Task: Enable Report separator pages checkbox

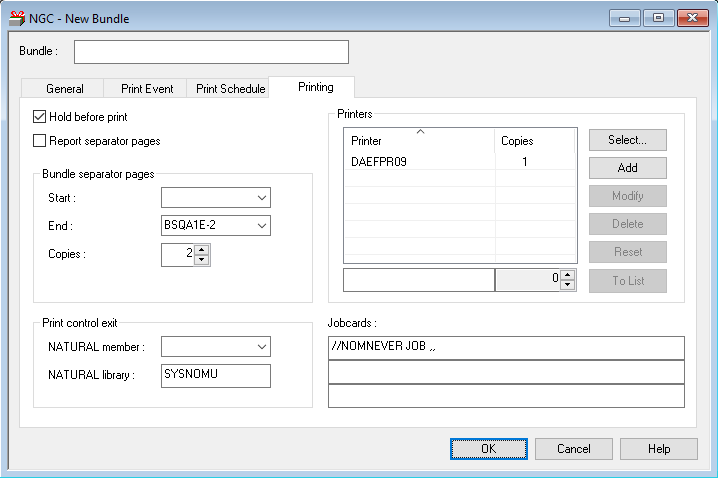Action: point(41,141)
